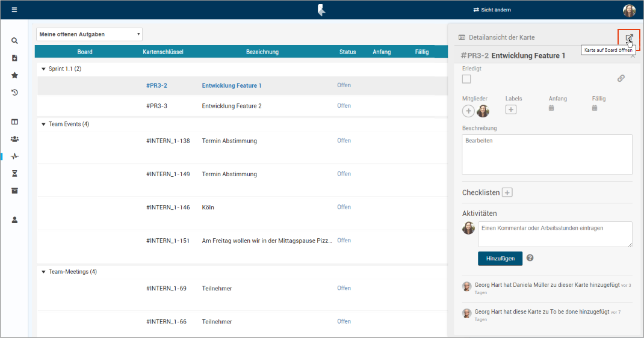The height and width of the screenshot is (338, 644).
Task: Click the search magnifier sidebar icon
Action: (x=14, y=41)
